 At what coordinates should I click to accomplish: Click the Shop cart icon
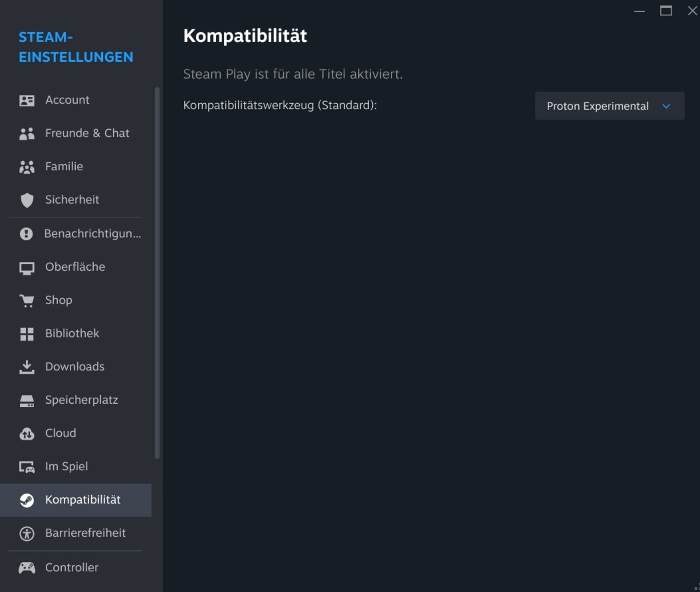tap(27, 301)
